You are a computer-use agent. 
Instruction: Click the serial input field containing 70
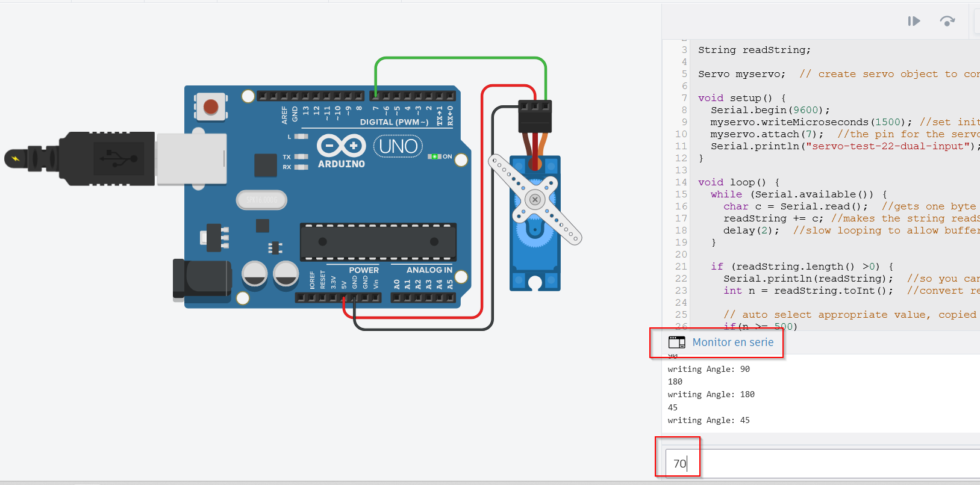click(823, 463)
